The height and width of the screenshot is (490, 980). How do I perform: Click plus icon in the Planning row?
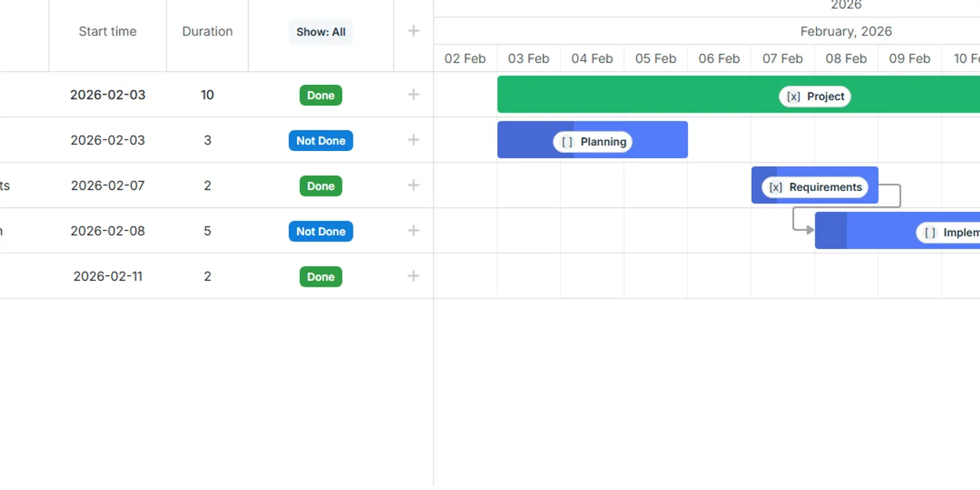tap(413, 140)
